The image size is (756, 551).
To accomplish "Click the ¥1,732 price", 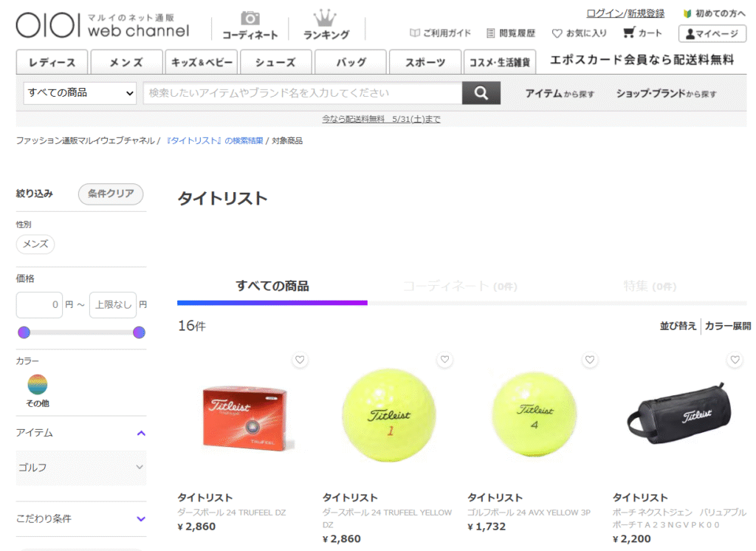I will [487, 527].
